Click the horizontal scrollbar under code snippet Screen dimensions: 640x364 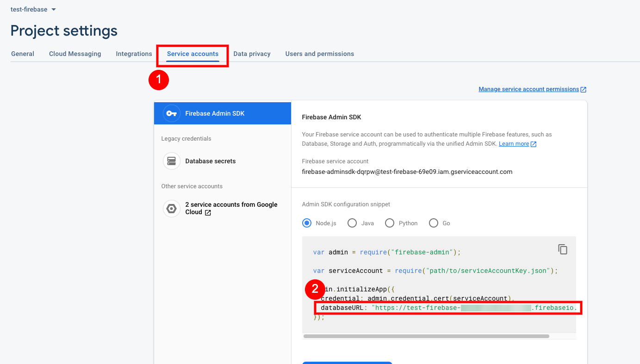point(426,336)
